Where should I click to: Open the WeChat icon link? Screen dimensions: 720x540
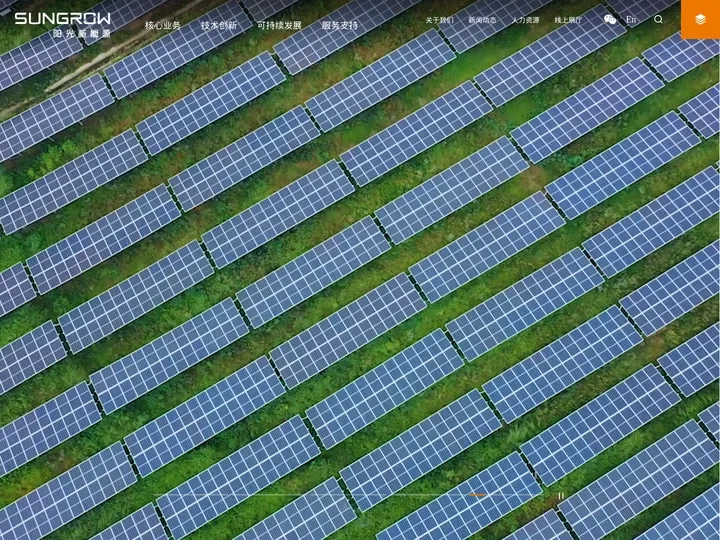610,19
